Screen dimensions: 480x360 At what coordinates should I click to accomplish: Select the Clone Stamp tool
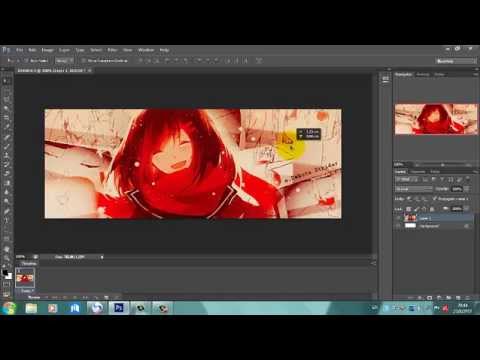pos(6,155)
